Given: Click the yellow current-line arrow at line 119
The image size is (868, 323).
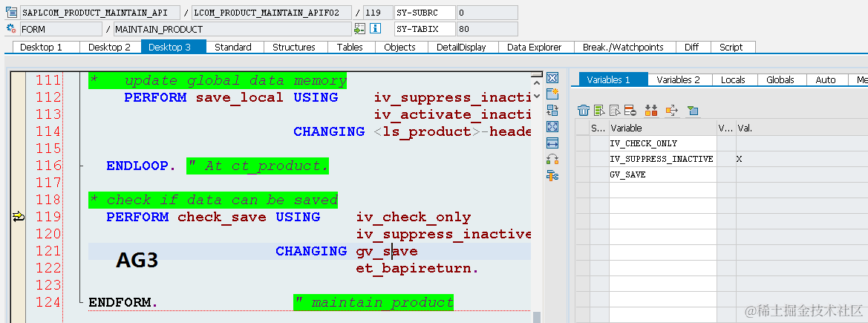Looking at the screenshot, I should tap(19, 217).
